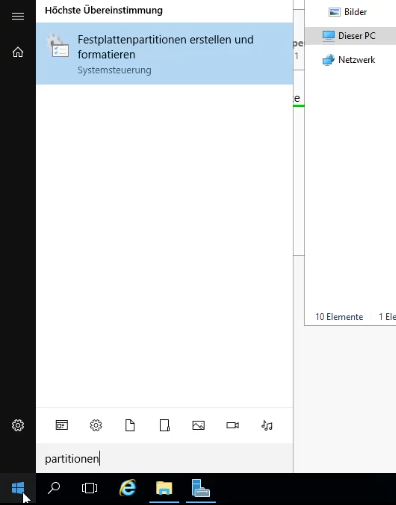Filter search results by Settings gear
The height and width of the screenshot is (505, 396).
[x=96, y=425]
